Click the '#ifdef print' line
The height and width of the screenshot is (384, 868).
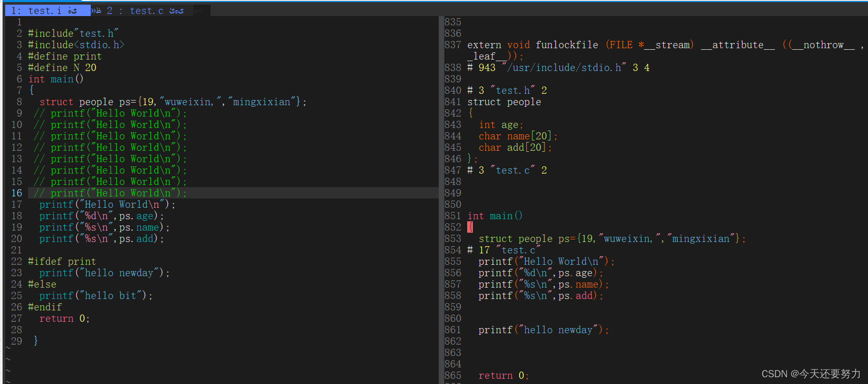(x=62, y=262)
